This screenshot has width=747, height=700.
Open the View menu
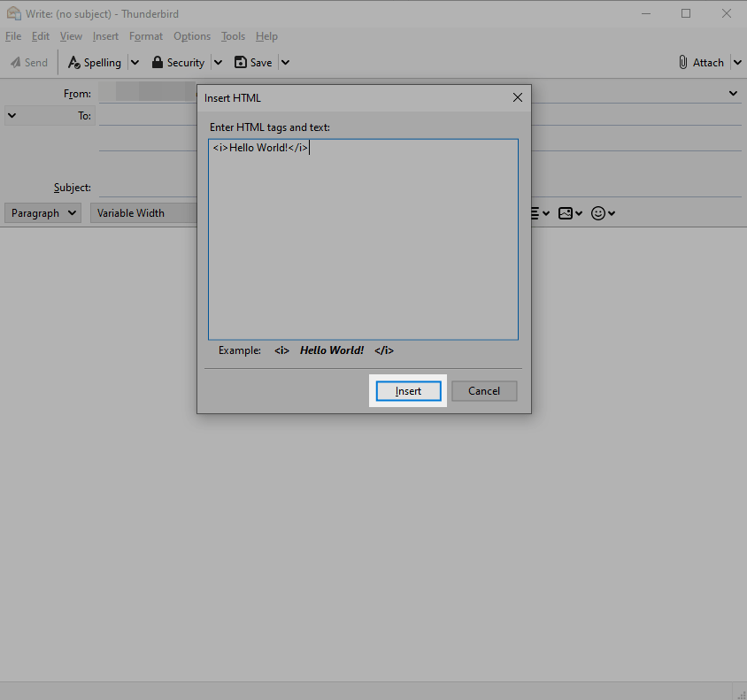pos(71,36)
